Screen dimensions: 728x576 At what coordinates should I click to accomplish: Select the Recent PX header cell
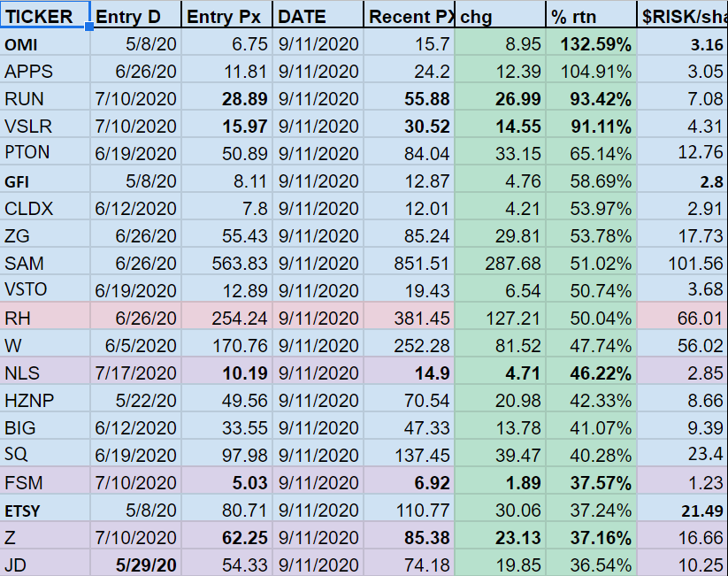click(x=409, y=15)
